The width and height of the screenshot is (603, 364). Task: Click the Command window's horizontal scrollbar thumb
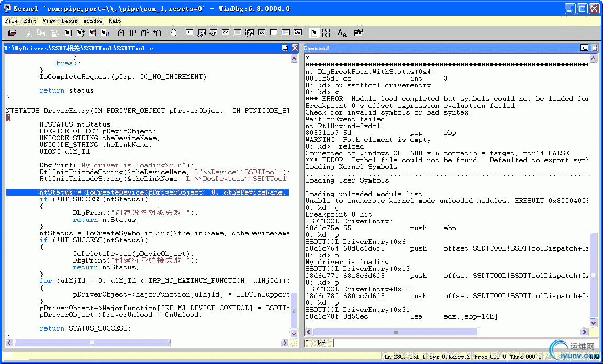coord(396,332)
